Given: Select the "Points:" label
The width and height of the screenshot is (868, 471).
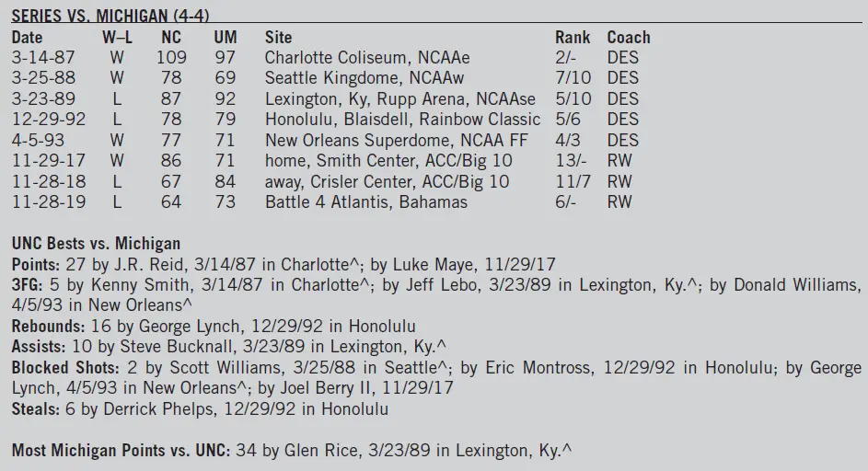Looking at the screenshot, I should point(36,264).
